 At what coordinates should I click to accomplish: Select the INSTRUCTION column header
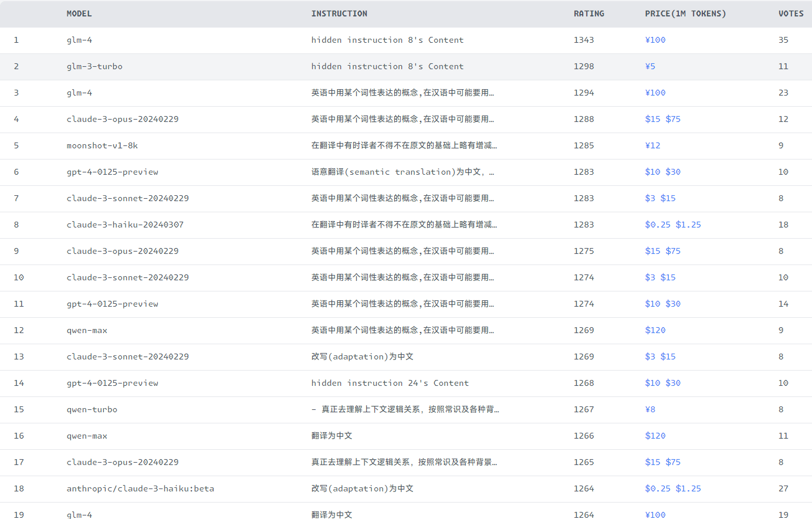pos(339,13)
